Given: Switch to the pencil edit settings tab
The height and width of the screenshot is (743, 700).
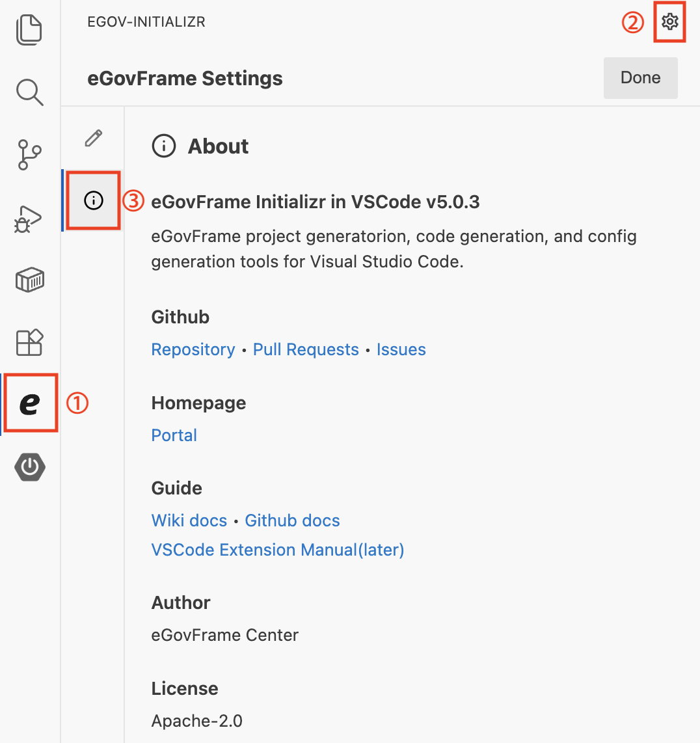Looking at the screenshot, I should point(94,138).
